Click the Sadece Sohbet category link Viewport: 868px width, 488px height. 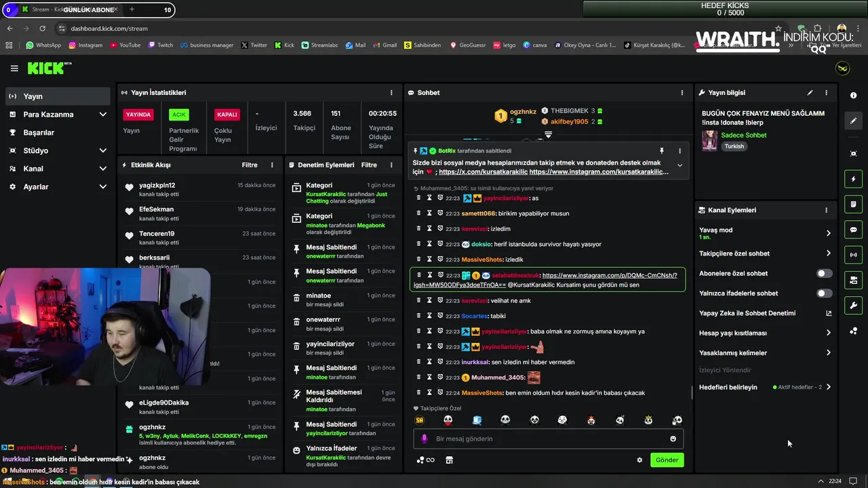pyautogui.click(x=744, y=135)
